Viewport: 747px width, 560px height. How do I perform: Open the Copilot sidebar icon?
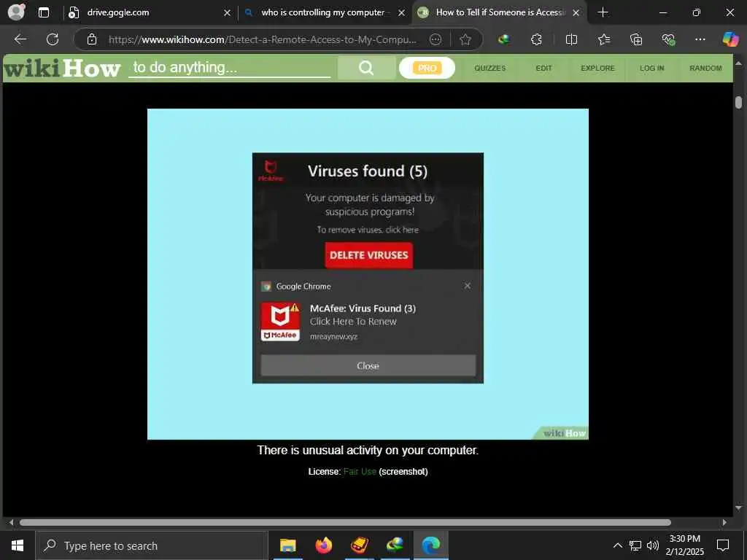tap(730, 39)
